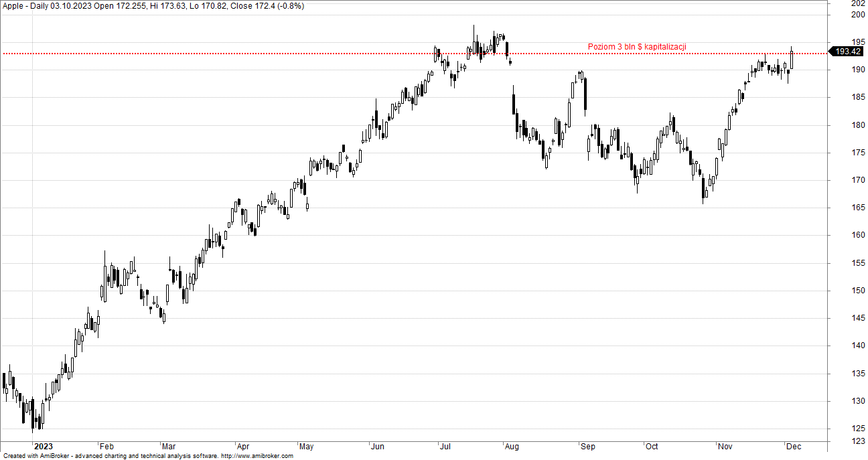
Task: Select the Feb label on the time axis
Action: click(106, 447)
